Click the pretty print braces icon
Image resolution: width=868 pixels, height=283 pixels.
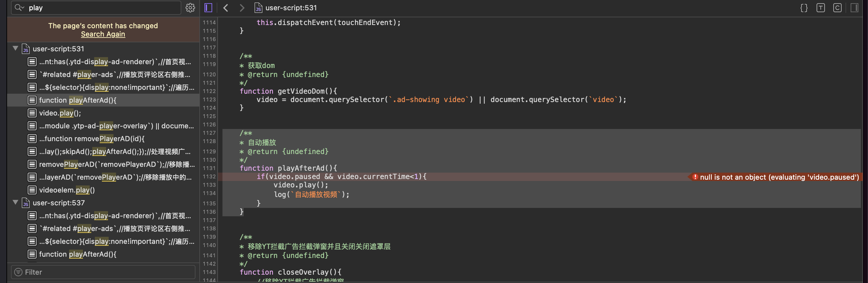point(804,8)
